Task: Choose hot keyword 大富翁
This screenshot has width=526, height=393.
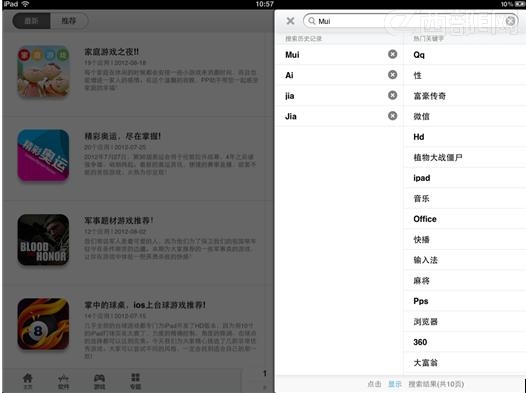Action: point(425,362)
